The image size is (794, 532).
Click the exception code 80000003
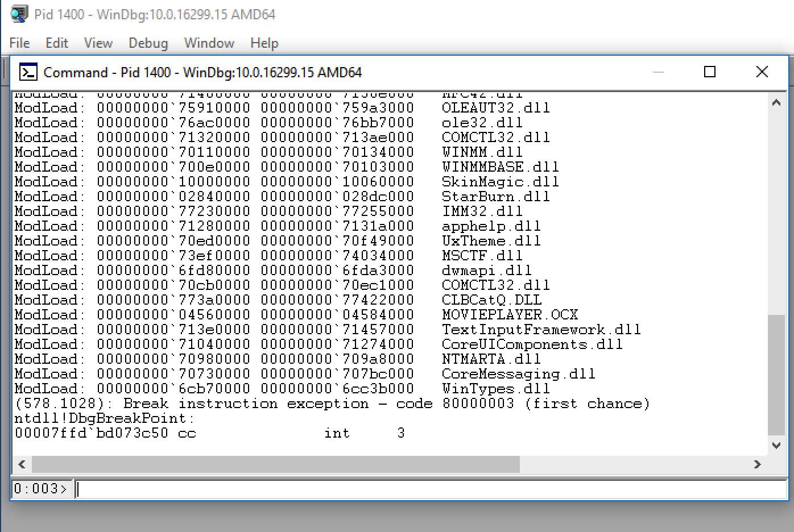pyautogui.click(x=478, y=404)
